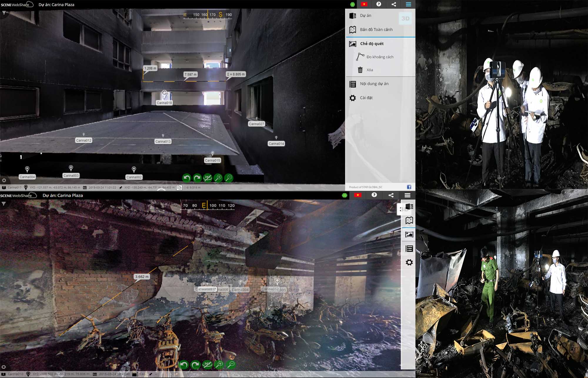
Task: Open the help question mark icon
Action: (x=379, y=4)
